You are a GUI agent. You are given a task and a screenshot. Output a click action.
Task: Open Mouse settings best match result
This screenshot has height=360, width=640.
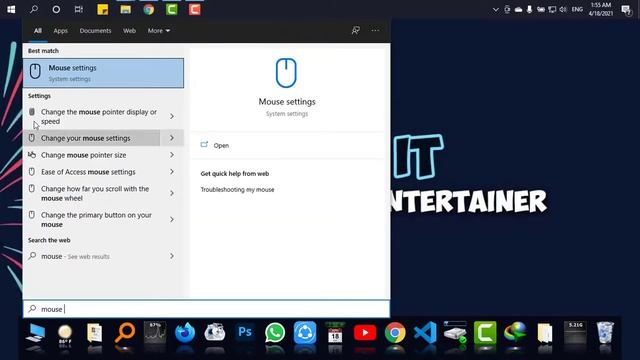103,73
